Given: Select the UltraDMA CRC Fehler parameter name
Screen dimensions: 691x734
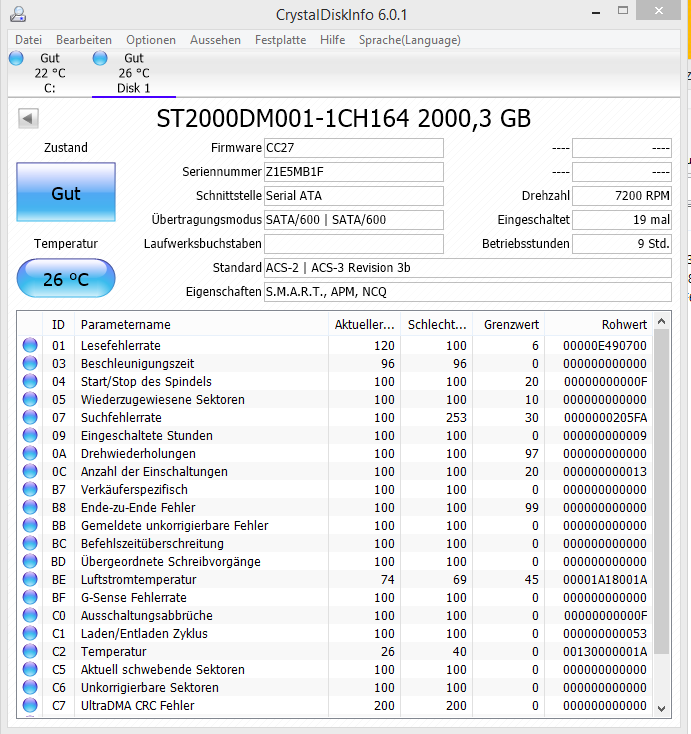Looking at the screenshot, I should (138, 705).
